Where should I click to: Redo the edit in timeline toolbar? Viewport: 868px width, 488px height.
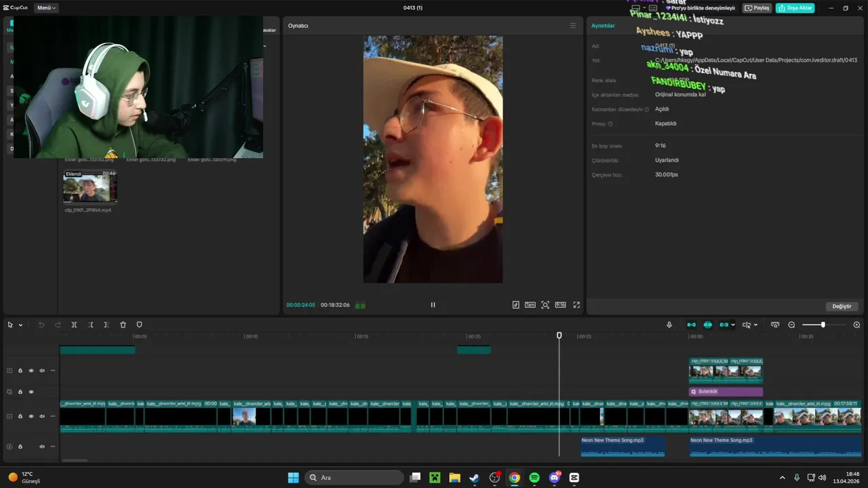[x=58, y=325]
